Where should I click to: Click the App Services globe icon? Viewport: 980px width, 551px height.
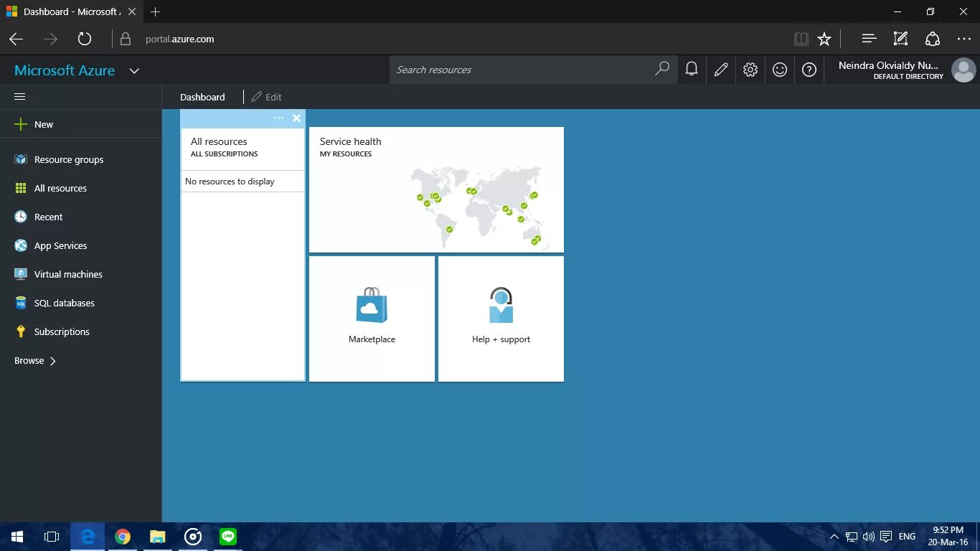(x=21, y=245)
